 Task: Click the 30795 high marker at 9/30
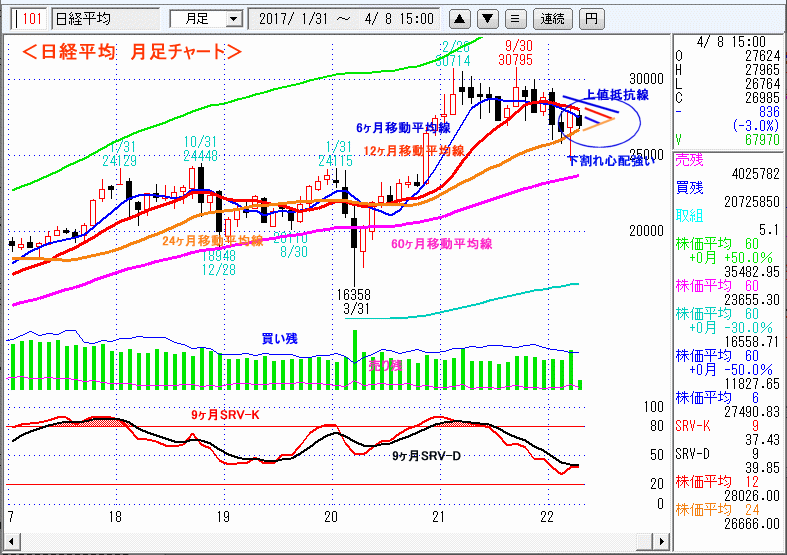(x=518, y=60)
